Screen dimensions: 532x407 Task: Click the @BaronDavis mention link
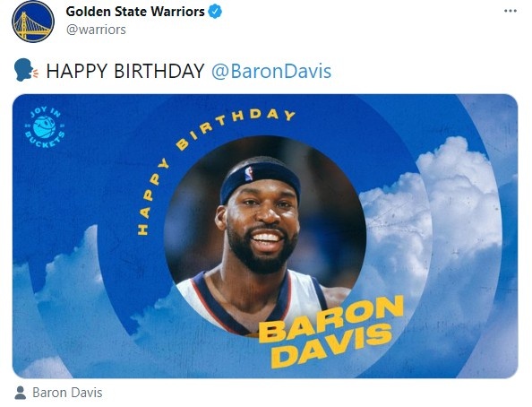coord(271,72)
